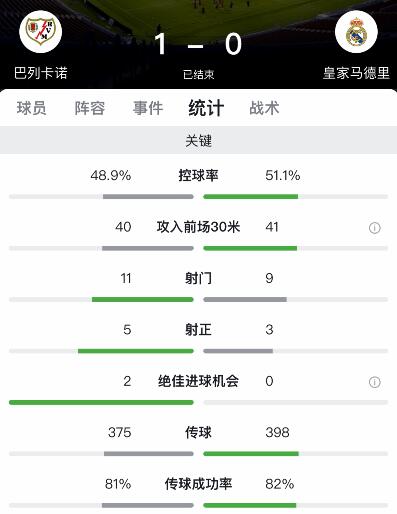Open the Real Madrid team crest
Screen dimensions: 397x514
coord(356,32)
